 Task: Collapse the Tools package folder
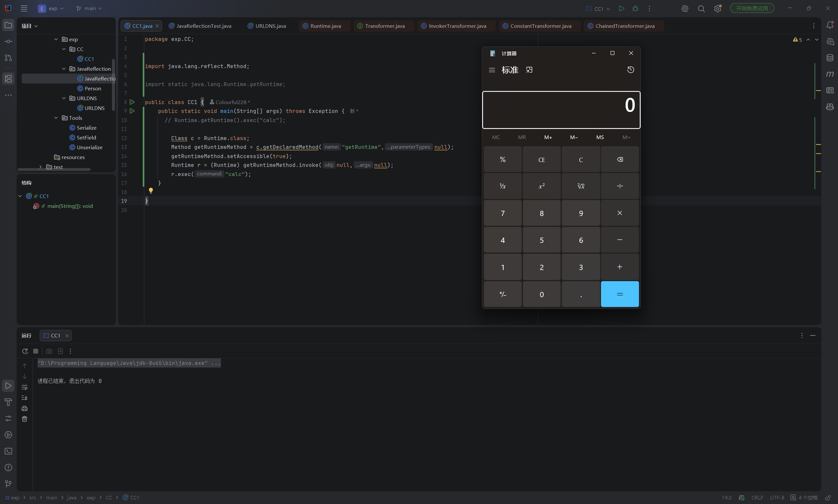pyautogui.click(x=56, y=118)
